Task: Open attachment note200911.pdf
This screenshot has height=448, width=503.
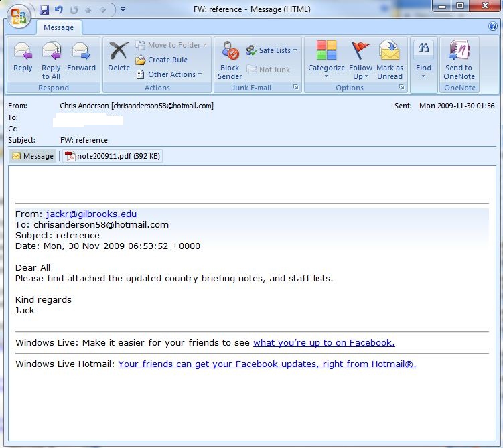Action: 113,156
